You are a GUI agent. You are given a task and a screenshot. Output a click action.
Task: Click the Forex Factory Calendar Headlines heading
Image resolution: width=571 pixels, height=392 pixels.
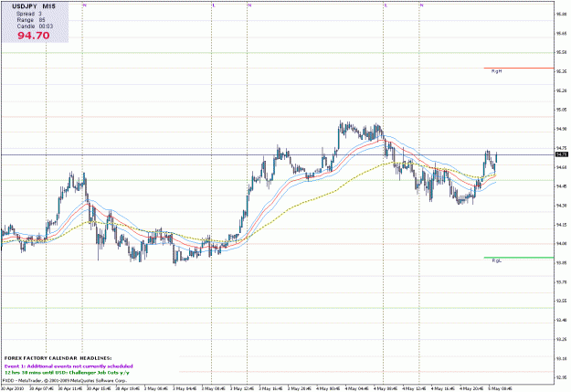pyautogui.click(x=58, y=358)
